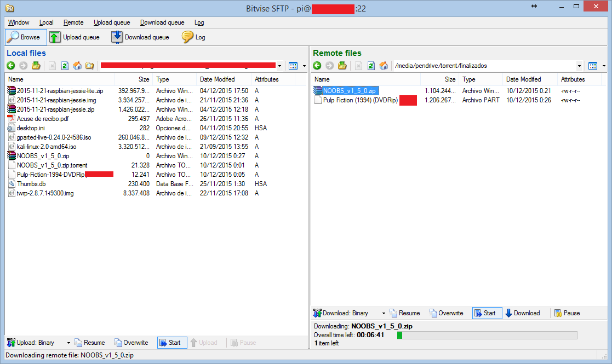Image resolution: width=612 pixels, height=364 pixels.
Task: Click the disabled Upload button
Action: pos(204,343)
